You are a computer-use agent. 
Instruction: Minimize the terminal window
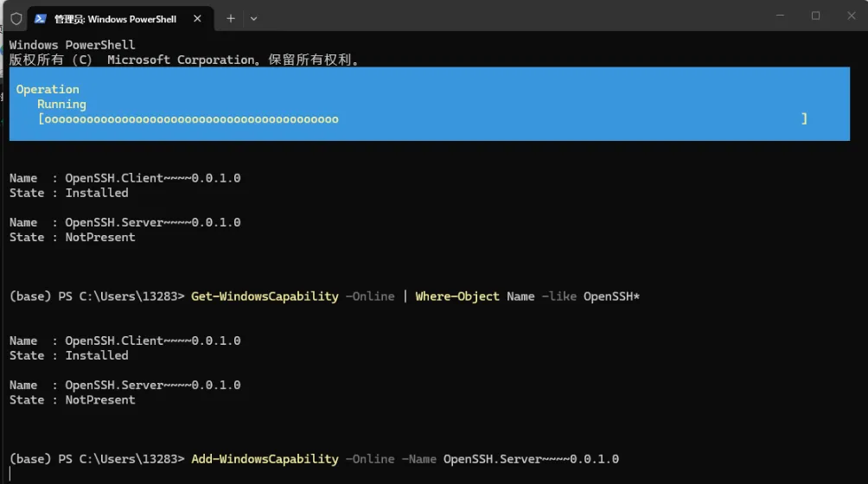(781, 16)
